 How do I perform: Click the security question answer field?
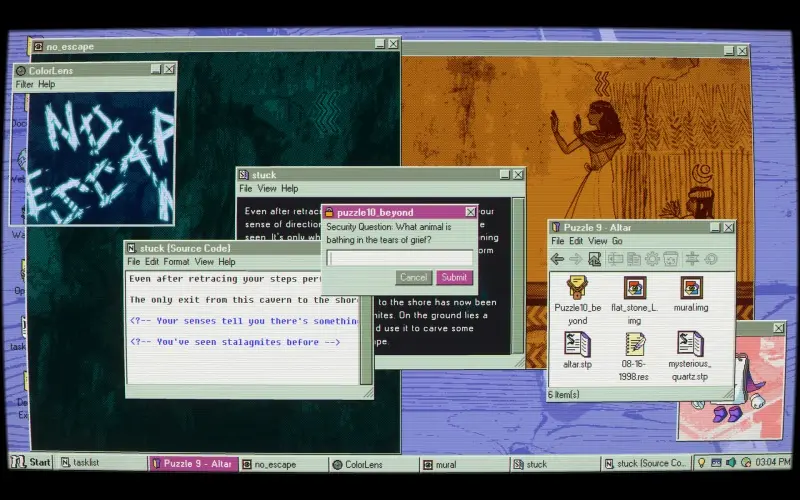pyautogui.click(x=399, y=258)
